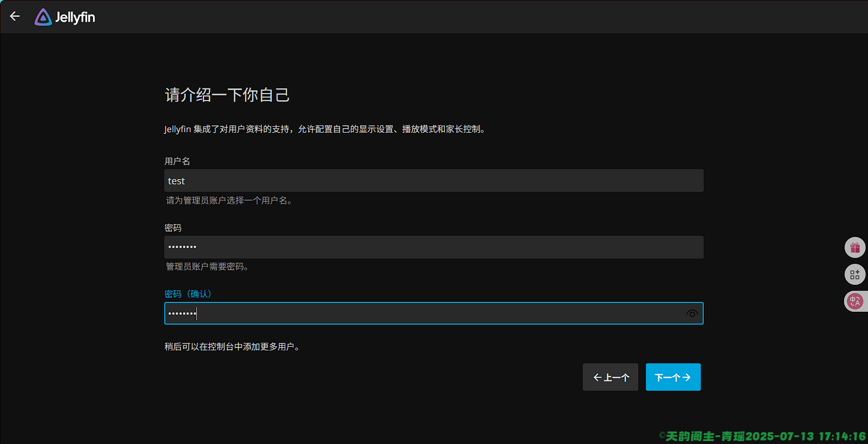
Task: Click the Jellyfin 集成了对用户资料的支持 description
Action: click(x=326, y=129)
